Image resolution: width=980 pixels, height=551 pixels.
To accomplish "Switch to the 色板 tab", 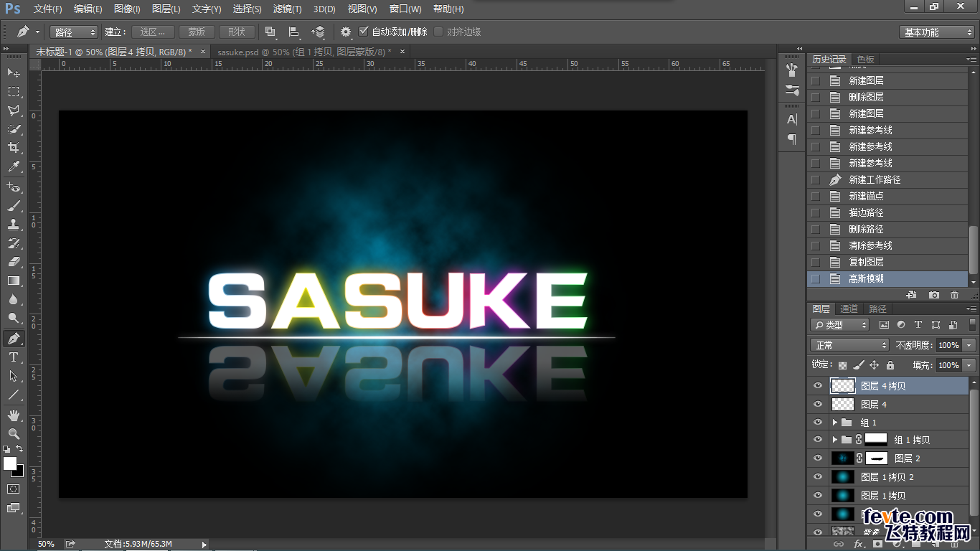I will [865, 60].
